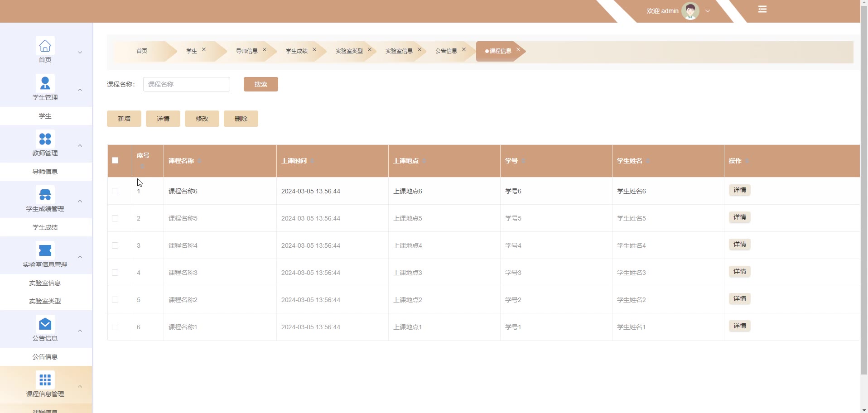Close the 学生成绩 tab

click(314, 50)
